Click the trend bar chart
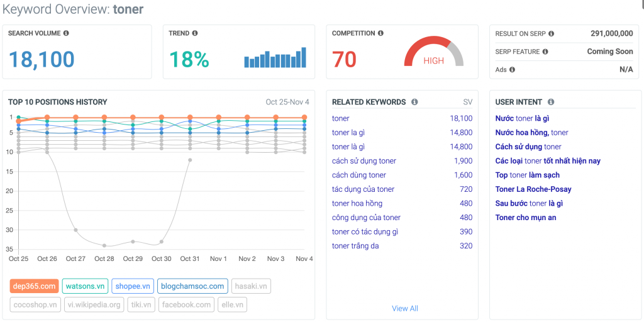The height and width of the screenshot is (322, 644). coord(275,58)
